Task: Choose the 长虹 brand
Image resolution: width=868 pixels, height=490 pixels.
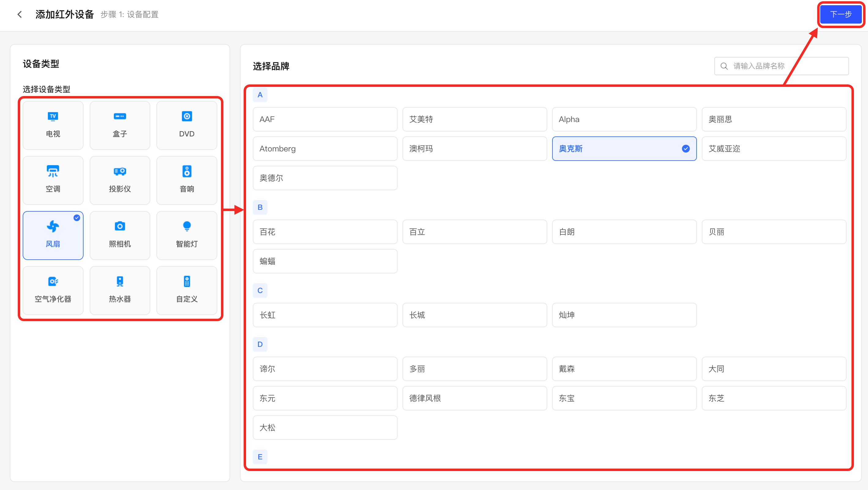Action: [x=325, y=315]
